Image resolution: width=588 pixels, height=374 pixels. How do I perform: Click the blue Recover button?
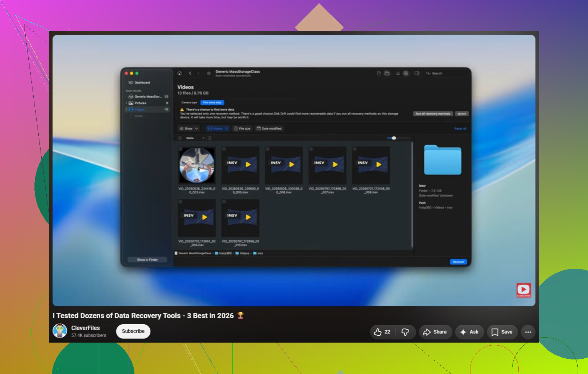(458, 262)
